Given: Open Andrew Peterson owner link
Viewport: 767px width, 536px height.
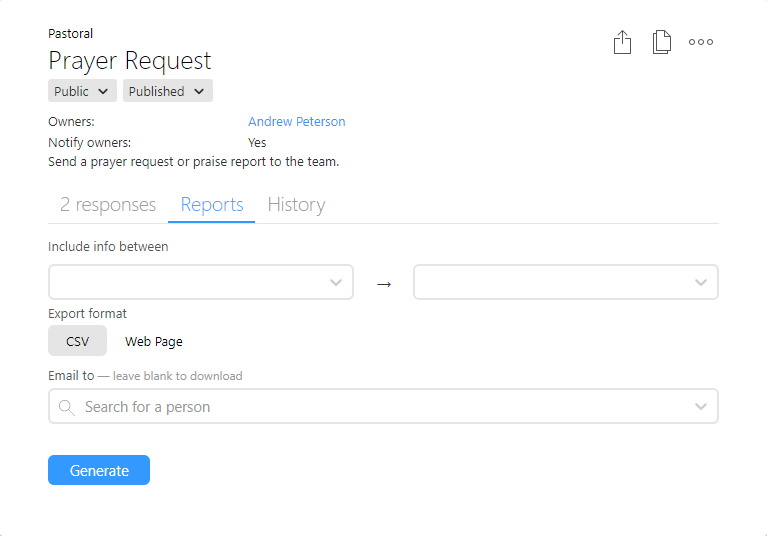Looking at the screenshot, I should [x=296, y=121].
